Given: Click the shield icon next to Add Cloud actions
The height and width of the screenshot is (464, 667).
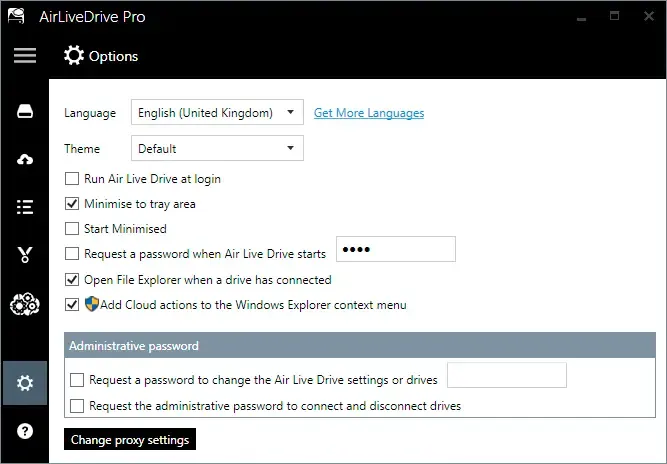Looking at the screenshot, I should 91,304.
